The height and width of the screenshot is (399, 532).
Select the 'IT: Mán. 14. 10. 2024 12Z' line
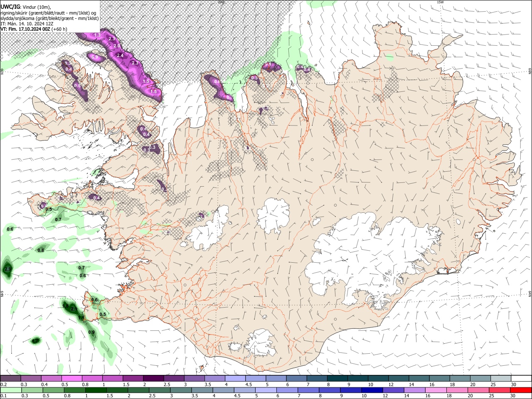click(27, 24)
